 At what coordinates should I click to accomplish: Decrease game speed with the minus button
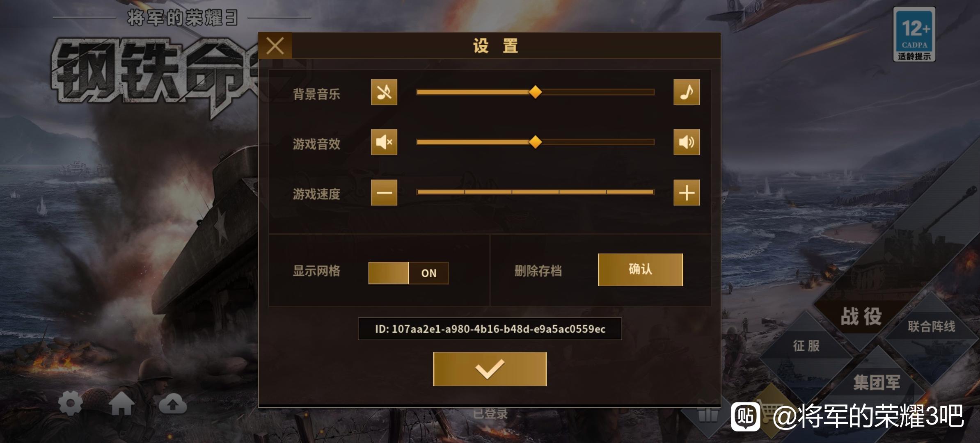pos(384,192)
